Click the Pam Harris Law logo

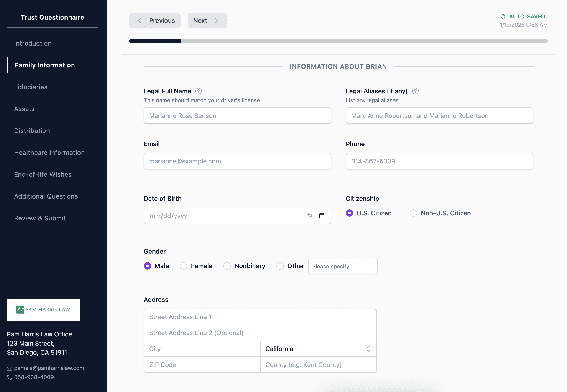tap(43, 309)
